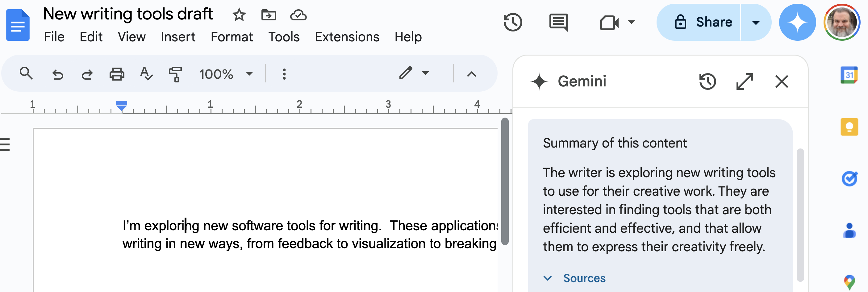Click the Gemini panel scrollbar
The image size is (868, 292).
pos(800,215)
